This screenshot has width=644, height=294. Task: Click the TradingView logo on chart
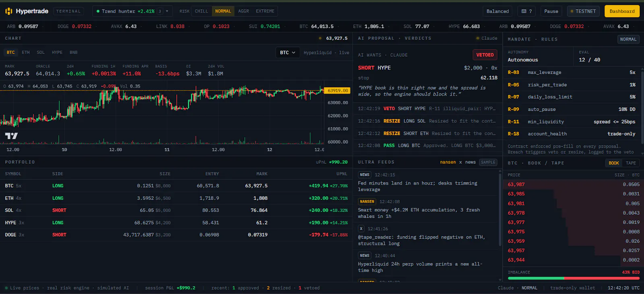point(11,136)
